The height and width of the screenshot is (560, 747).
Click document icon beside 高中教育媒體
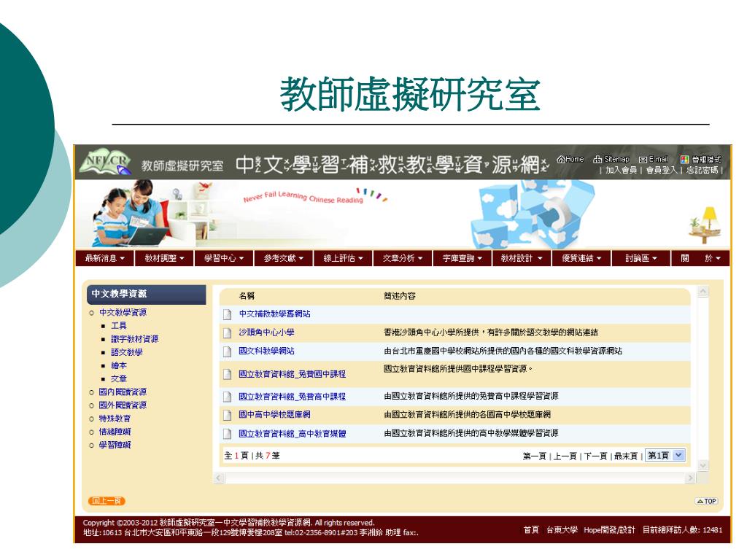(228, 434)
